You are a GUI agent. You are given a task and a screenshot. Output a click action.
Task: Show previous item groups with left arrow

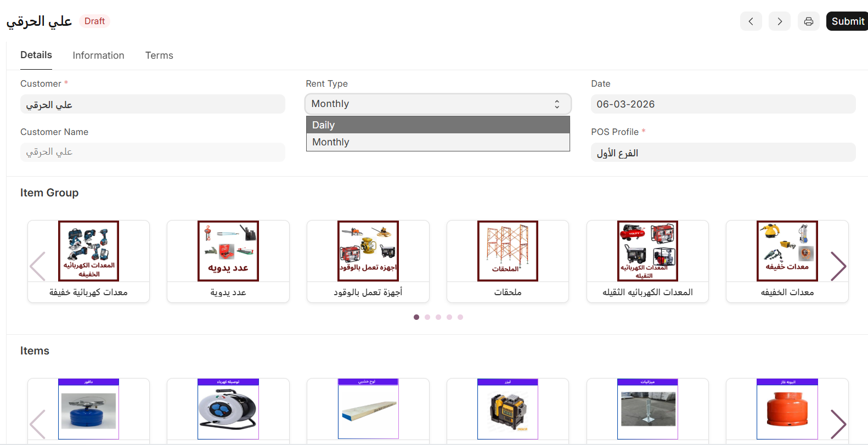[37, 266]
